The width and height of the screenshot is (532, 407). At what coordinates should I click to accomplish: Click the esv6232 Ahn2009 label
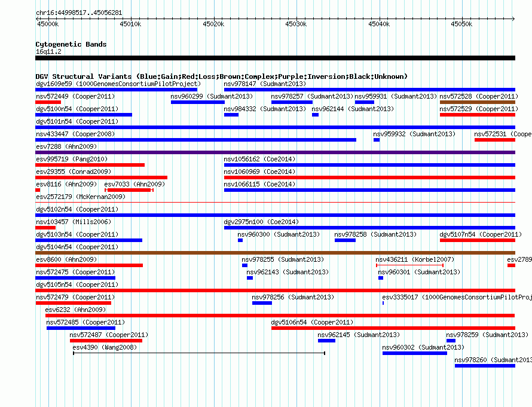click(75, 310)
